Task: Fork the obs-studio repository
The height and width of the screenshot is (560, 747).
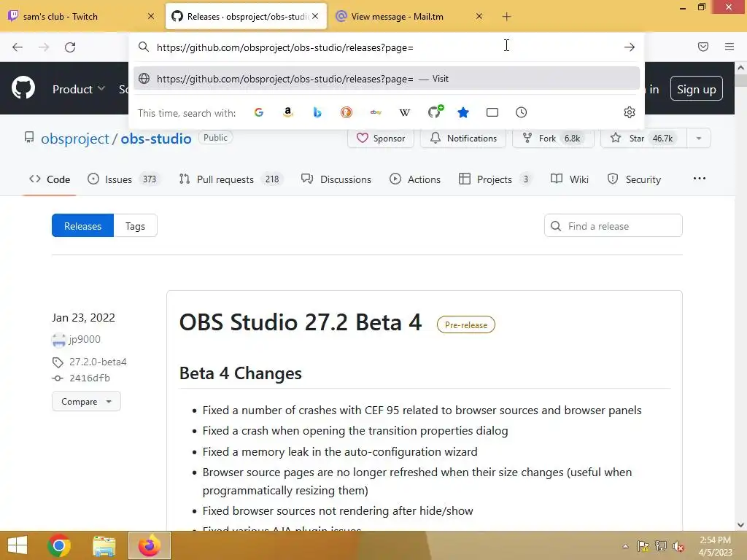Action: (553, 138)
